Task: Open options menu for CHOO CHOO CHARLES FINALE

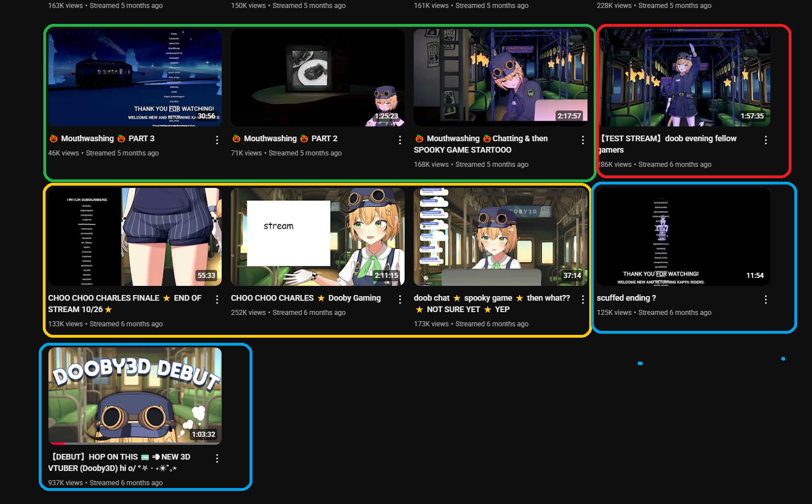Action: [217, 300]
